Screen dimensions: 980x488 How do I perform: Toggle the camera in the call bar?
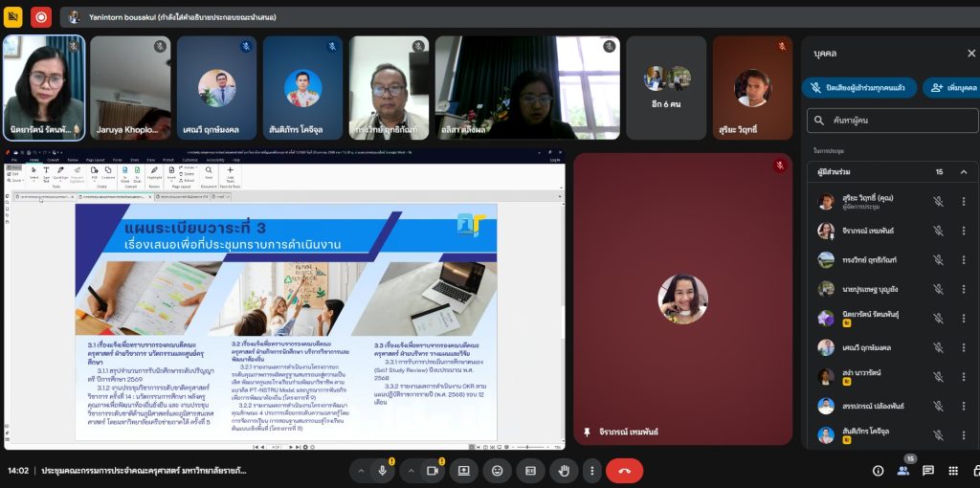pyautogui.click(x=432, y=471)
